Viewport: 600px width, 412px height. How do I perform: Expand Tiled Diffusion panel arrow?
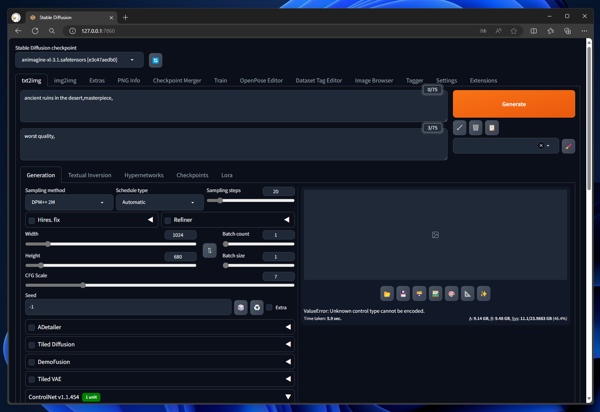point(288,344)
